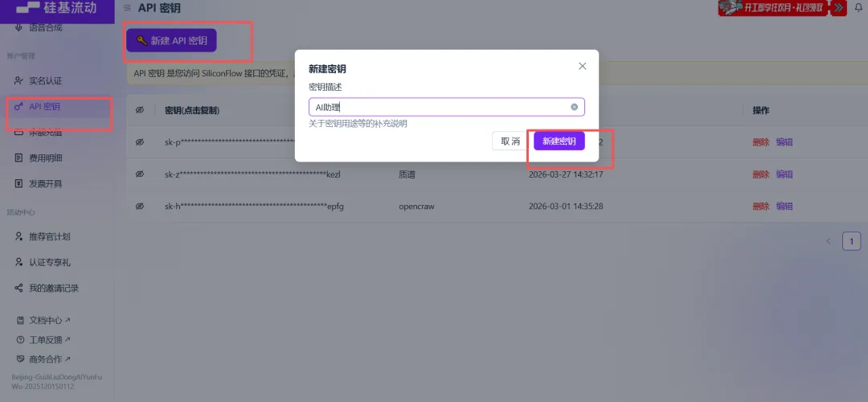The width and height of the screenshot is (868, 402).
Task: Click the book icon beside 文档中心
Action: click(20, 320)
